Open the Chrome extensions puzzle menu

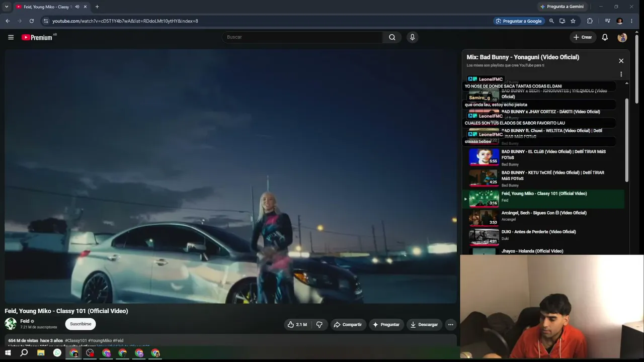tap(590, 21)
